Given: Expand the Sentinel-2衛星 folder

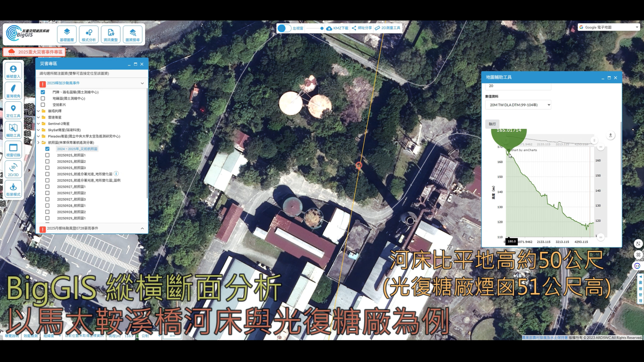Looking at the screenshot, I should coord(38,124).
